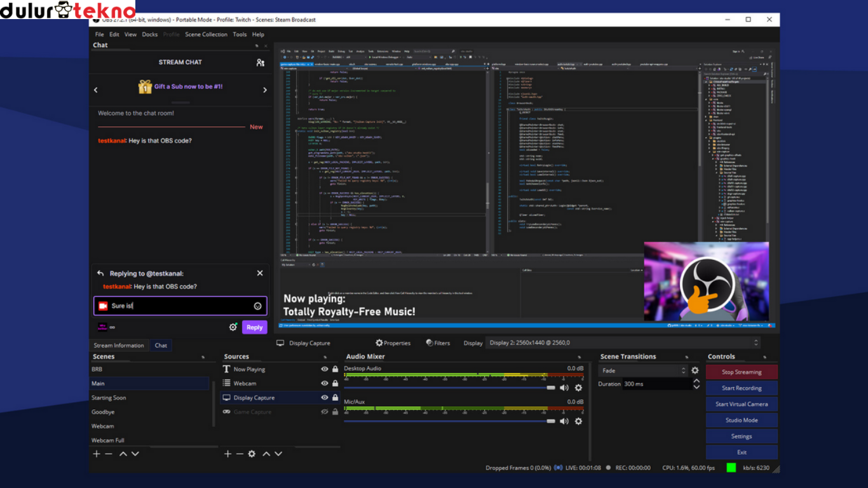Click the live broadcast indicator in status bar
This screenshot has height=488, width=868.
(558, 468)
